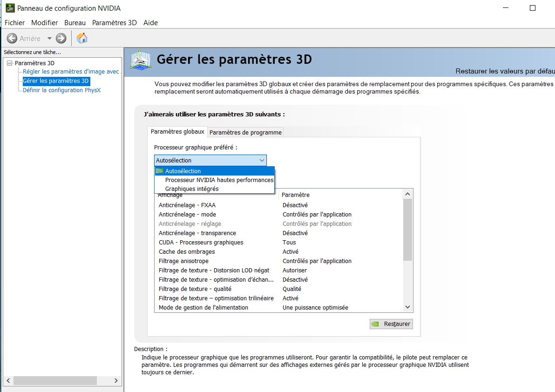Viewport: 555px width, 392px height.
Task: Switch to Paramètres de programme tab
Action: 245,132
